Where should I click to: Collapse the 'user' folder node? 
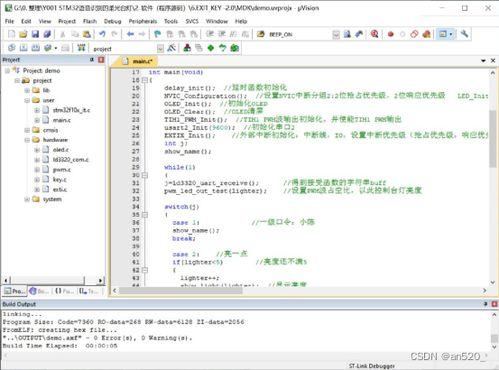tap(27, 100)
